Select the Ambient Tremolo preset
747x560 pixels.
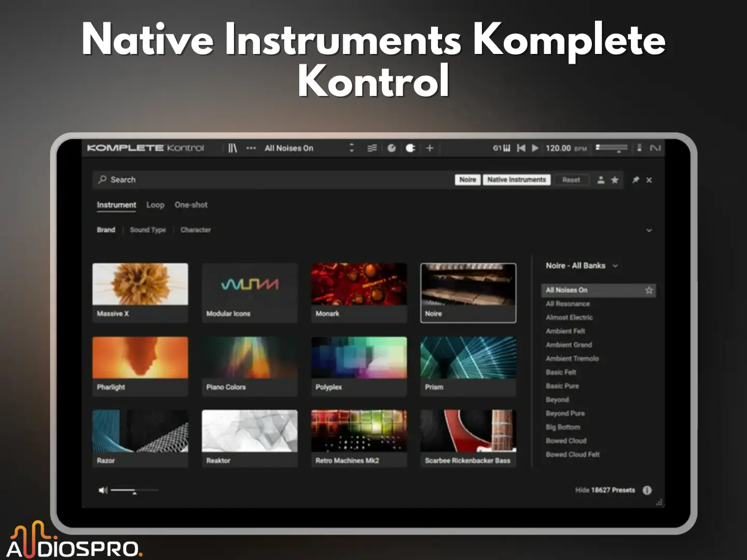coord(572,358)
